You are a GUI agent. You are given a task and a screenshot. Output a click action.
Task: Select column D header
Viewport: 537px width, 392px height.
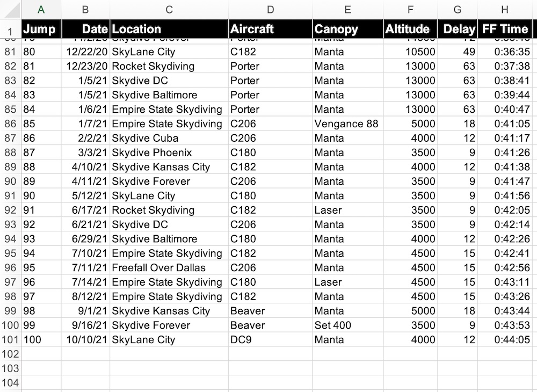[270, 9]
